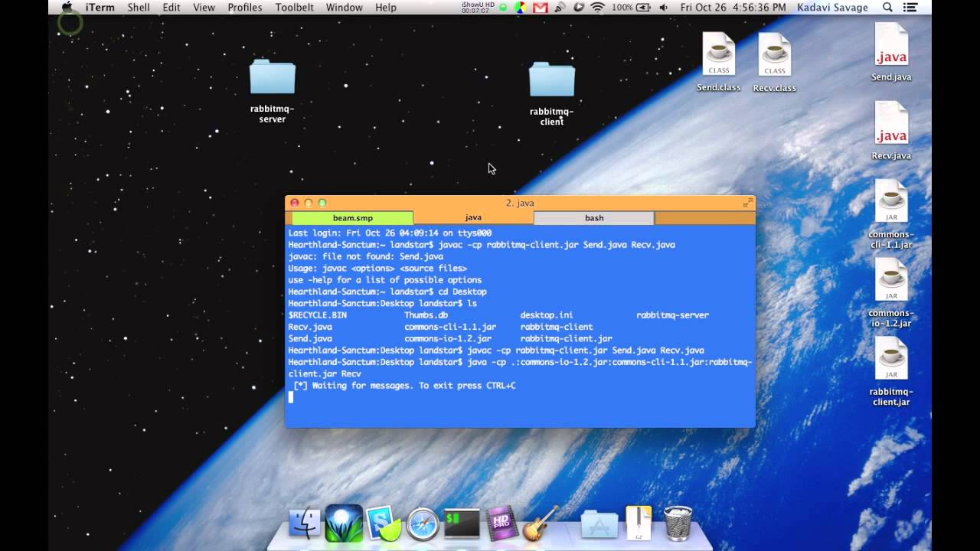Screen dimensions: 980x551
Task: Click the date and time in menu bar
Action: (733, 8)
